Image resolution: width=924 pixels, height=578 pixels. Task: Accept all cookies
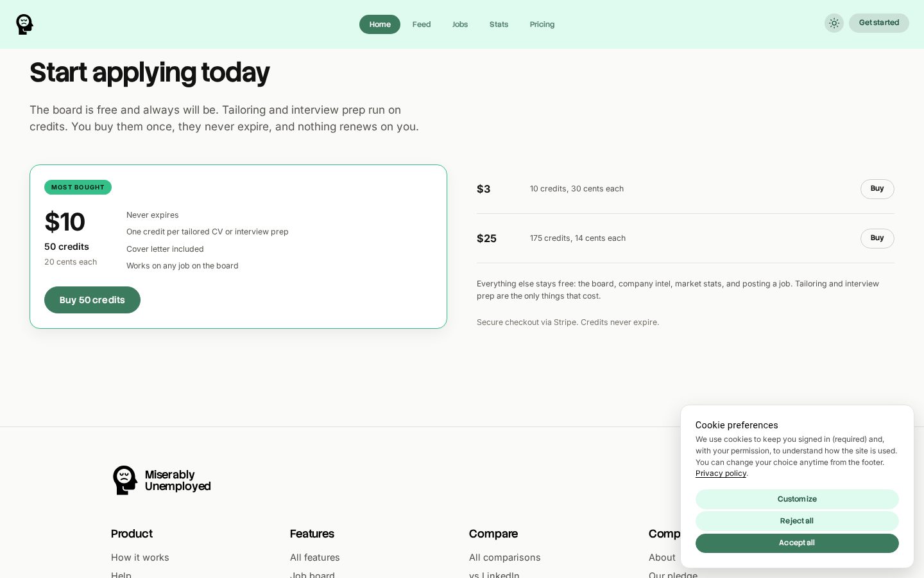coord(797,543)
